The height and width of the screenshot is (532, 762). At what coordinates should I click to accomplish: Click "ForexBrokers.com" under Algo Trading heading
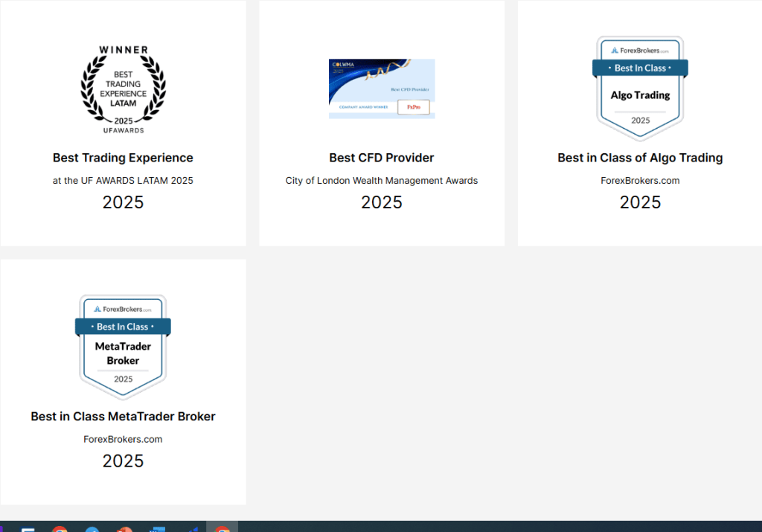click(640, 181)
